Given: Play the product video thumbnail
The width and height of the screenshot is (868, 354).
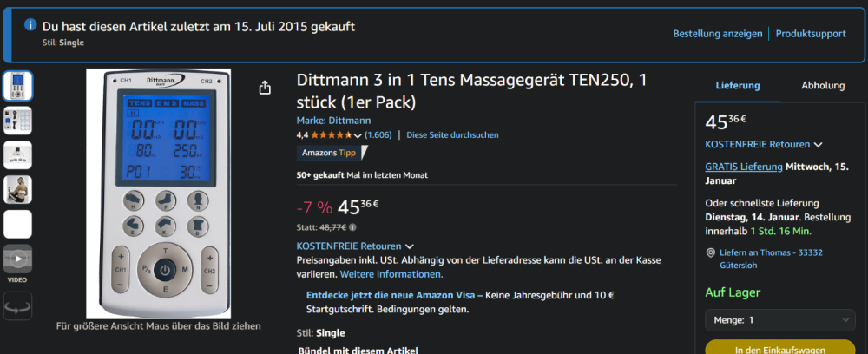Looking at the screenshot, I should [18, 259].
